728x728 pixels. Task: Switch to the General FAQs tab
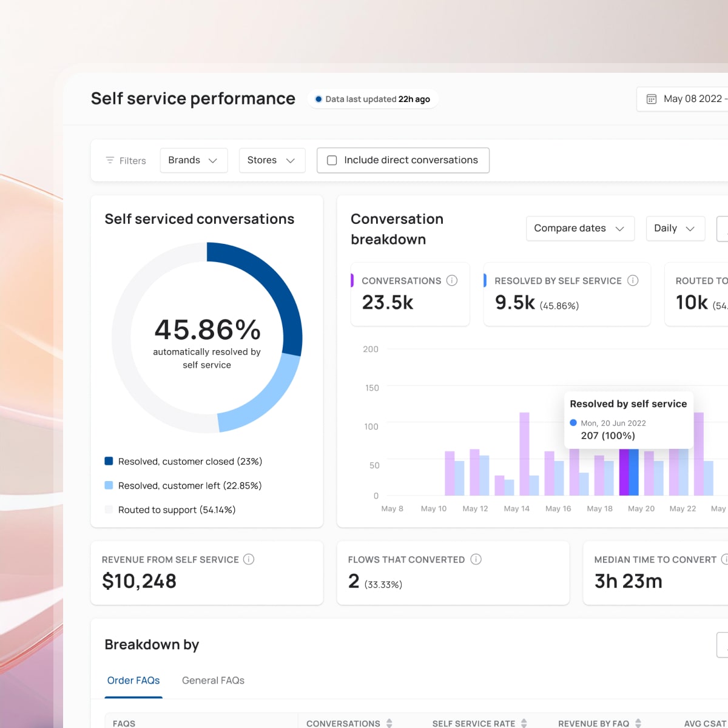tap(213, 681)
